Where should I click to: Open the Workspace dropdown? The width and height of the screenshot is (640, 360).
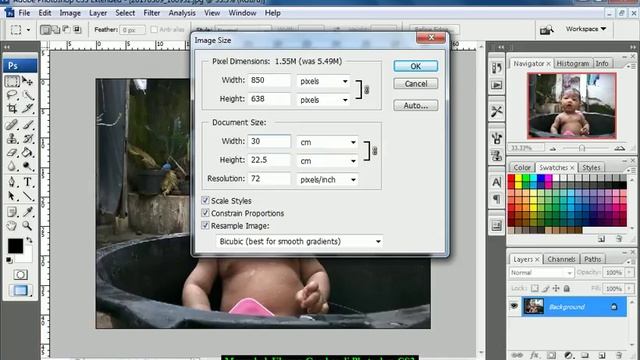586,29
